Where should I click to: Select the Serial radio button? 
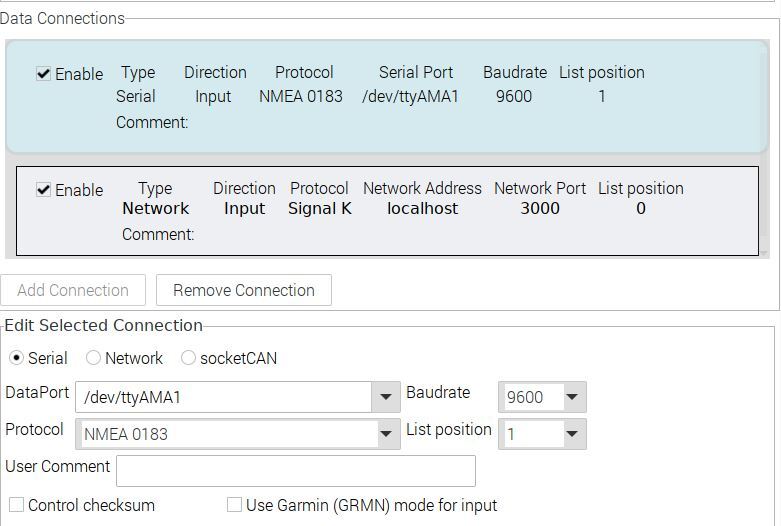tap(16, 358)
